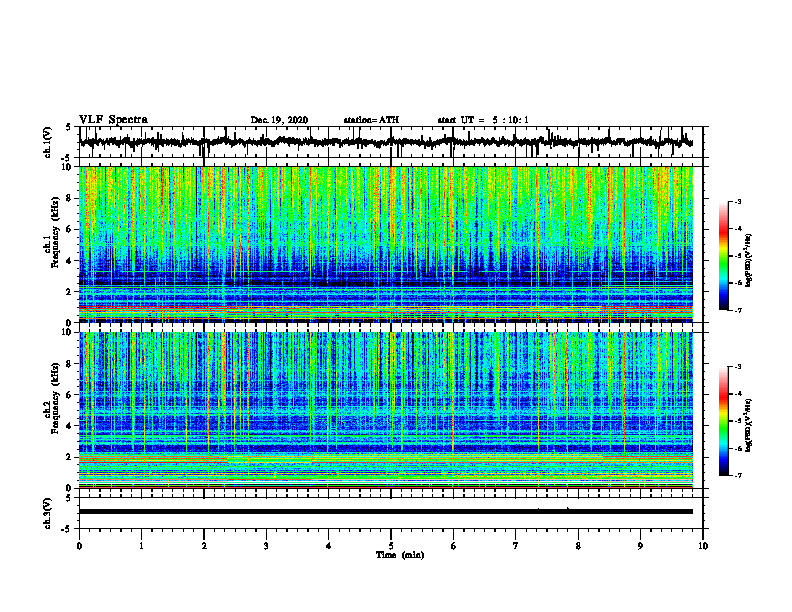Viewport: 792px width, 612px height.
Task: Click the time axis tick label "5"
Action: [x=391, y=546]
